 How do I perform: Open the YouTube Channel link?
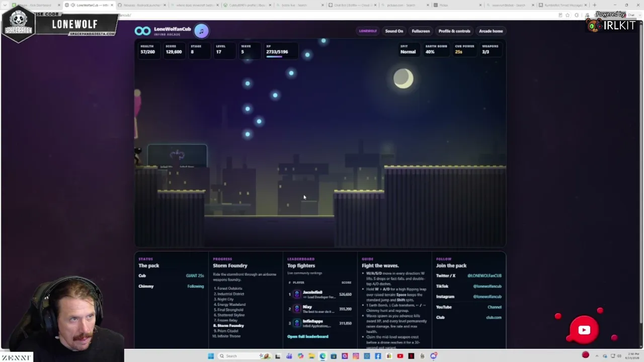[494, 307]
